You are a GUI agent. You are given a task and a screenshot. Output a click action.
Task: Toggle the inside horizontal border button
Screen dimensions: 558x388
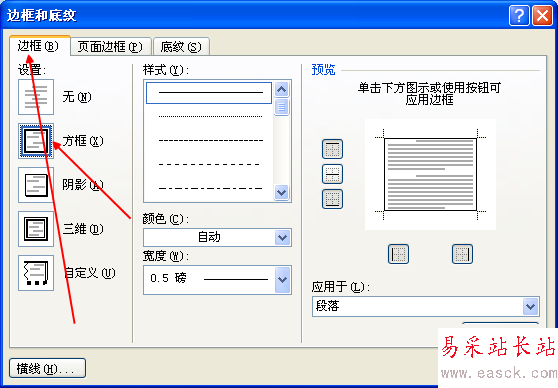coord(332,174)
